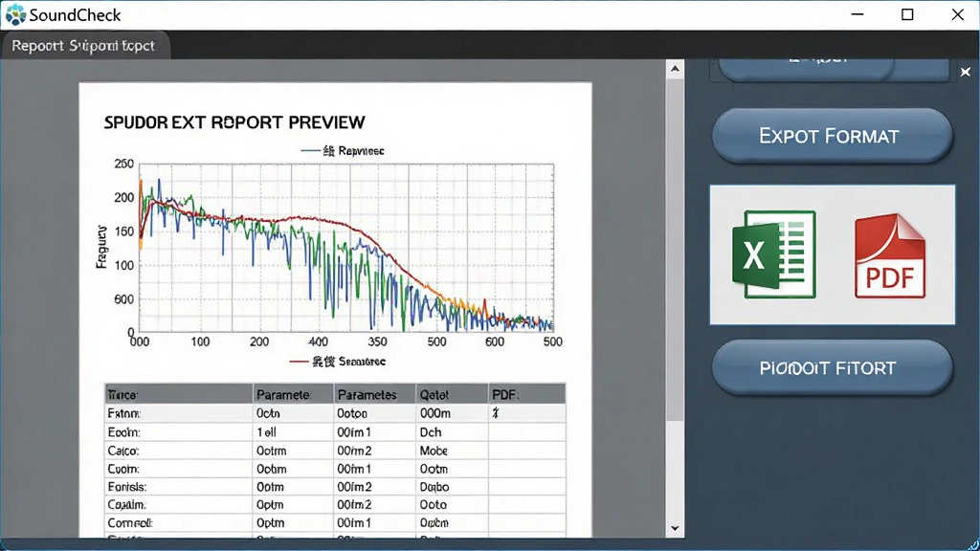Click the frequency response chart
Image resolution: width=980 pixels, height=551 pixels.
345,247
